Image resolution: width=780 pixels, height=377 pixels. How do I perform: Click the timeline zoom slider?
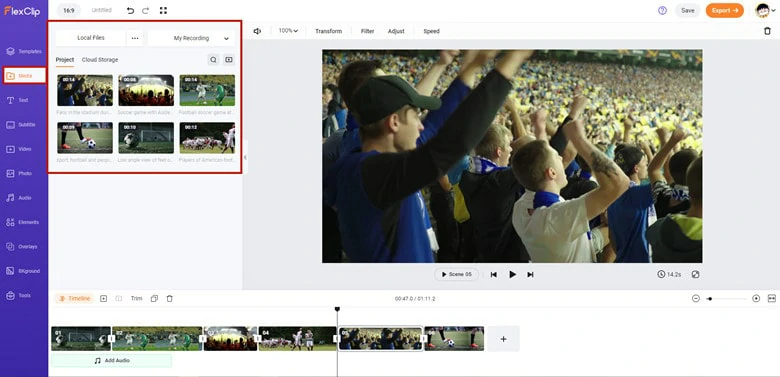726,298
